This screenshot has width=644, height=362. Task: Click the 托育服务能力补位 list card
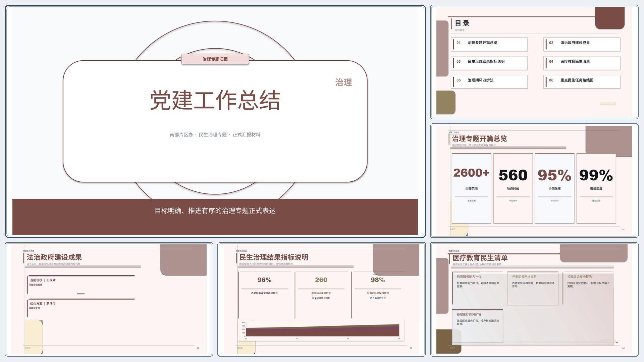pyautogui.click(x=478, y=288)
